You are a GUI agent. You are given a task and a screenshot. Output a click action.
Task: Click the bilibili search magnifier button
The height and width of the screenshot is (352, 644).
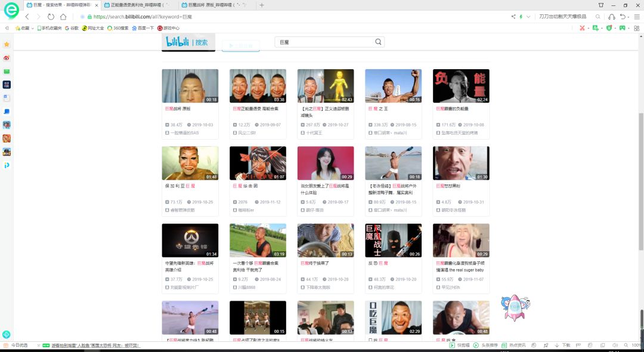pos(378,42)
